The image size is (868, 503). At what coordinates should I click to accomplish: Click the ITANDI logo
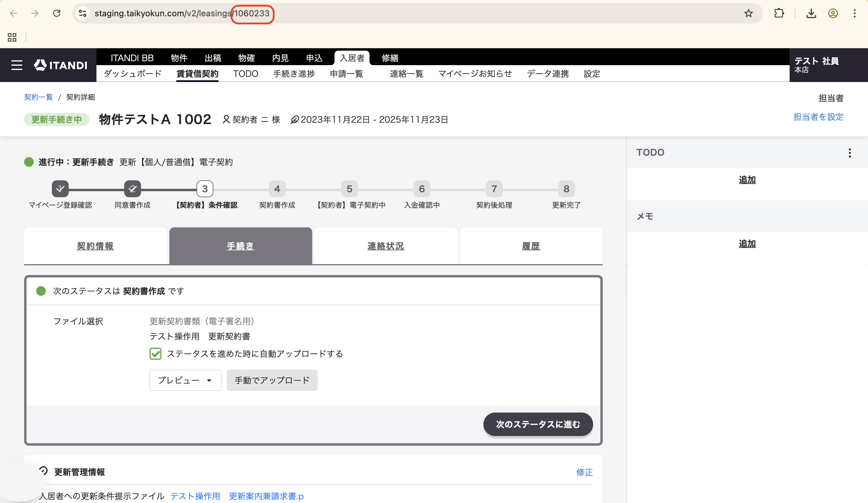(61, 65)
